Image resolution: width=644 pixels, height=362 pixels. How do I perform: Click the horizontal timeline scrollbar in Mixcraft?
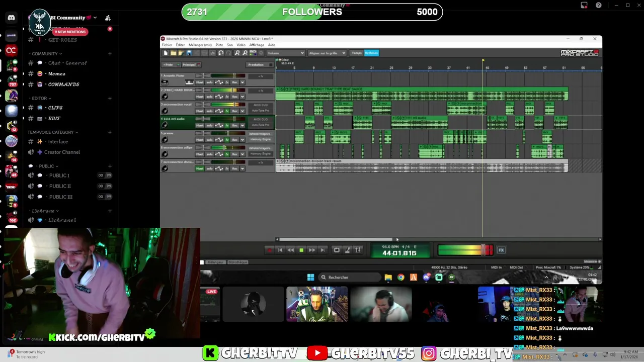(336, 239)
